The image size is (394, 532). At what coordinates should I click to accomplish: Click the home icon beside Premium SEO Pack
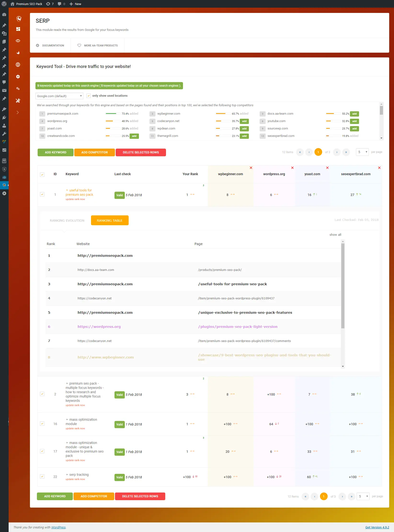[12, 4]
